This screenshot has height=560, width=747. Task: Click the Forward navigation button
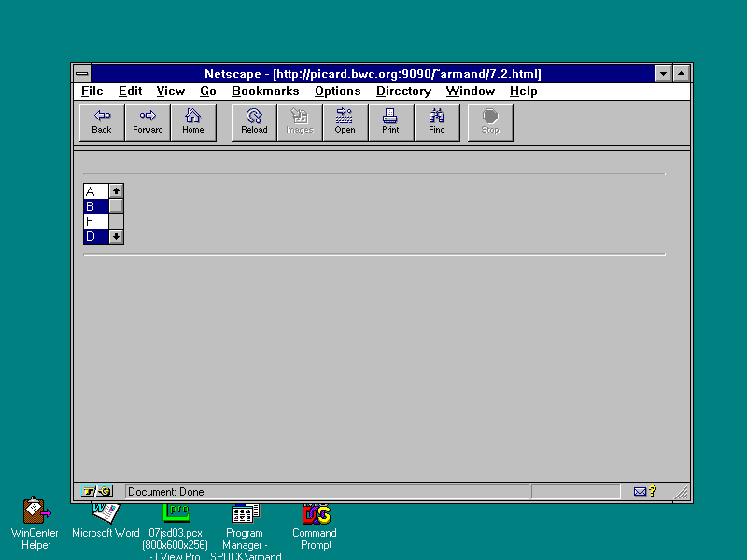point(148,122)
